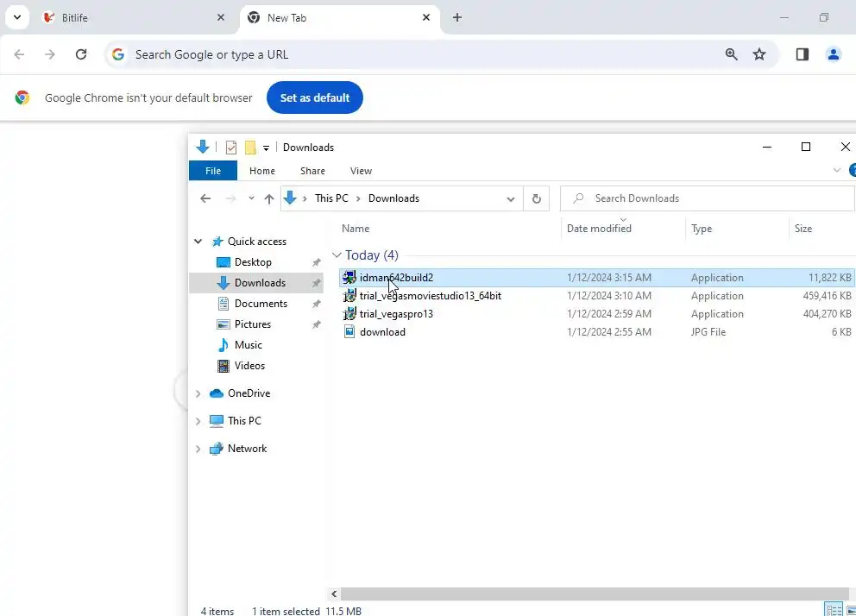Expand the OneDrive tree node

(198, 393)
